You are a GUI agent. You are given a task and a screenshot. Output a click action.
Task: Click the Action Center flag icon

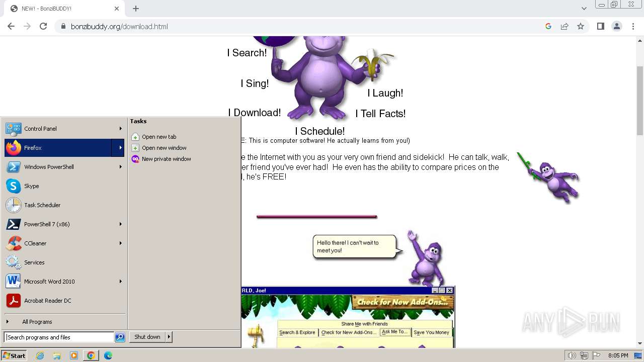[596, 355]
